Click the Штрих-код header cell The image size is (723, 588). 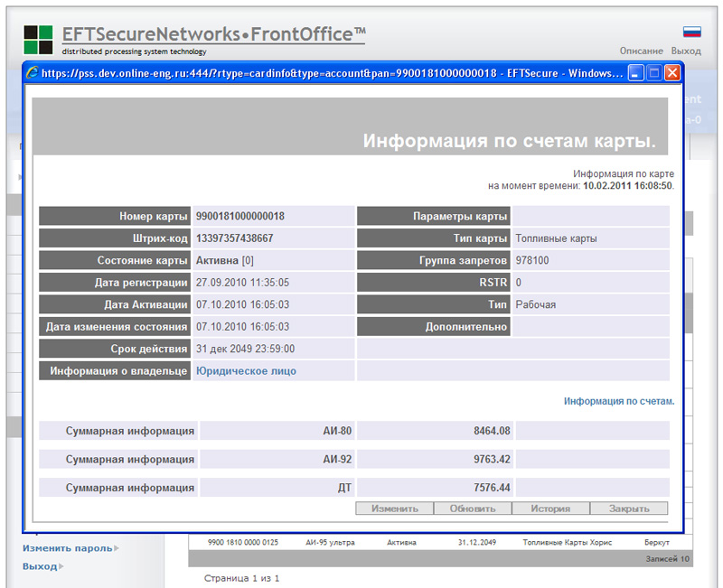[x=115, y=238]
